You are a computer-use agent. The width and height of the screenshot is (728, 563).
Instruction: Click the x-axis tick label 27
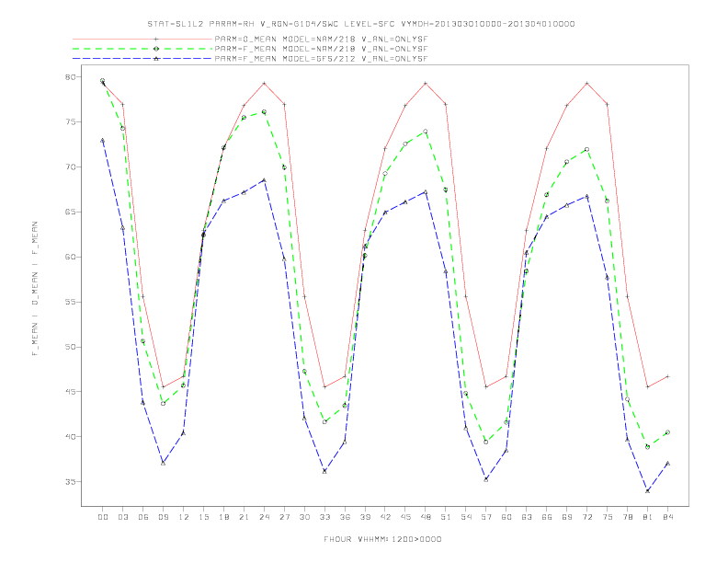click(x=284, y=517)
